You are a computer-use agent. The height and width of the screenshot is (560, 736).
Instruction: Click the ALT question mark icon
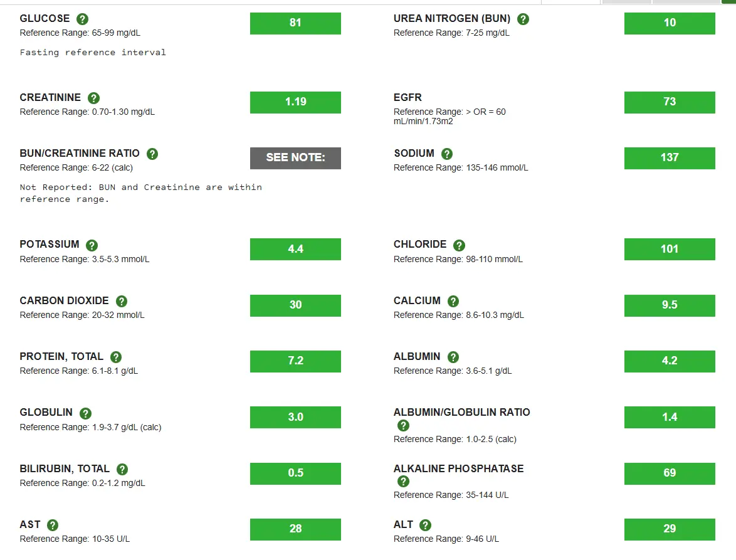point(426,526)
